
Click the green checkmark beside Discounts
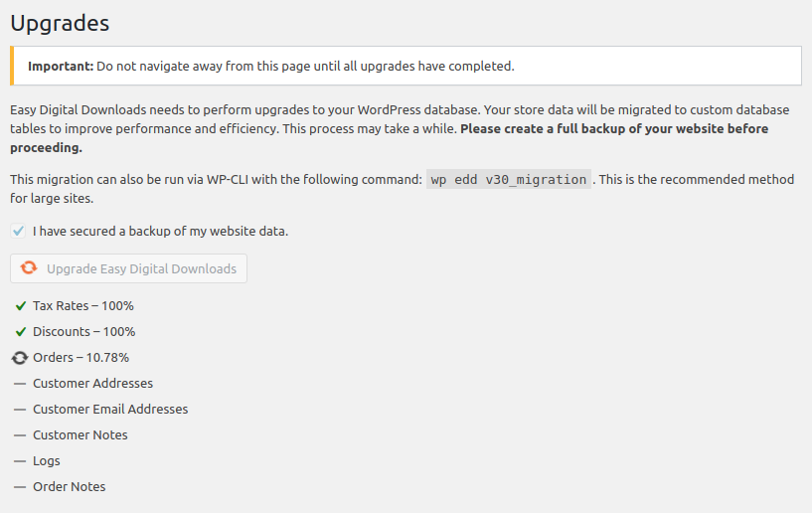click(20, 332)
